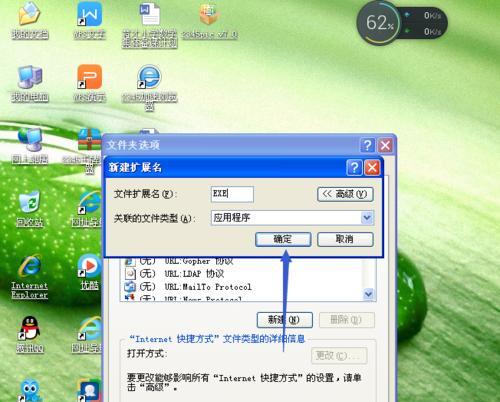Image resolution: width=500 pixels, height=402 pixels.
Task: Close the 文件夹选项 window with its X
Action: (385, 145)
